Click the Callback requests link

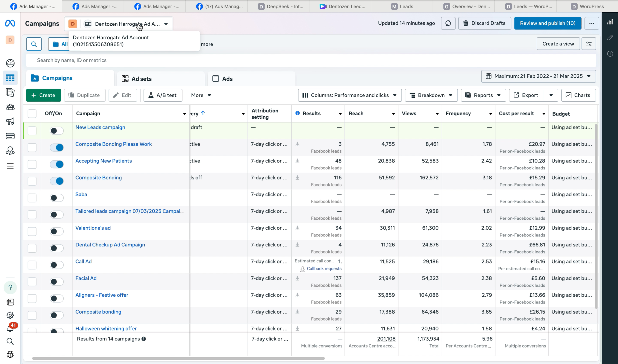click(324, 269)
